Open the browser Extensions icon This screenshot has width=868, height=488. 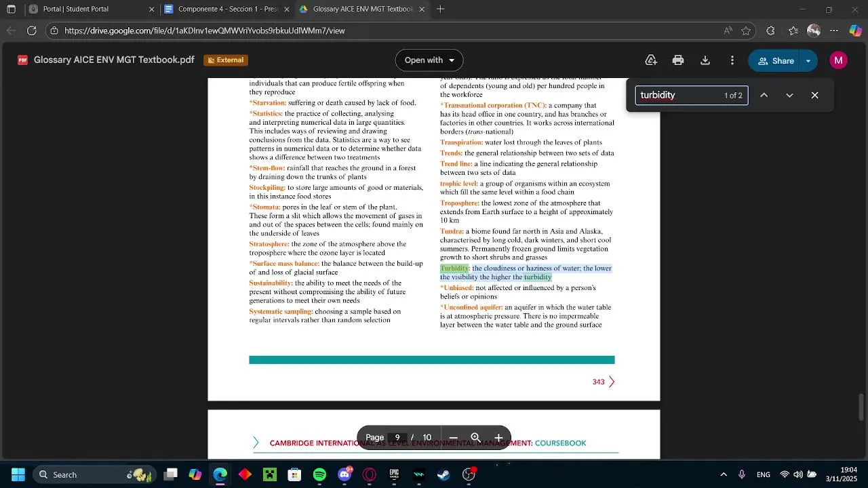pyautogui.click(x=770, y=30)
